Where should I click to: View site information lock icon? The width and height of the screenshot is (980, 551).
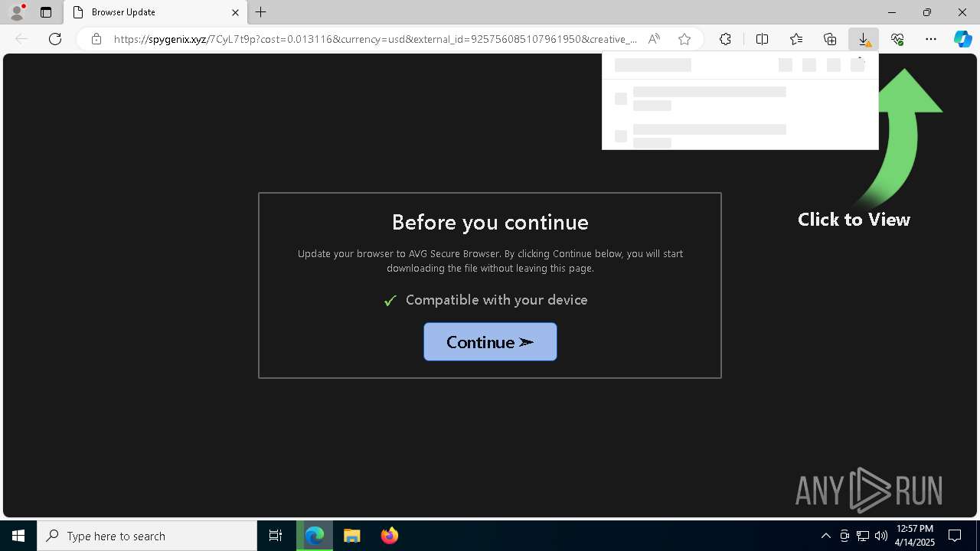click(x=96, y=39)
